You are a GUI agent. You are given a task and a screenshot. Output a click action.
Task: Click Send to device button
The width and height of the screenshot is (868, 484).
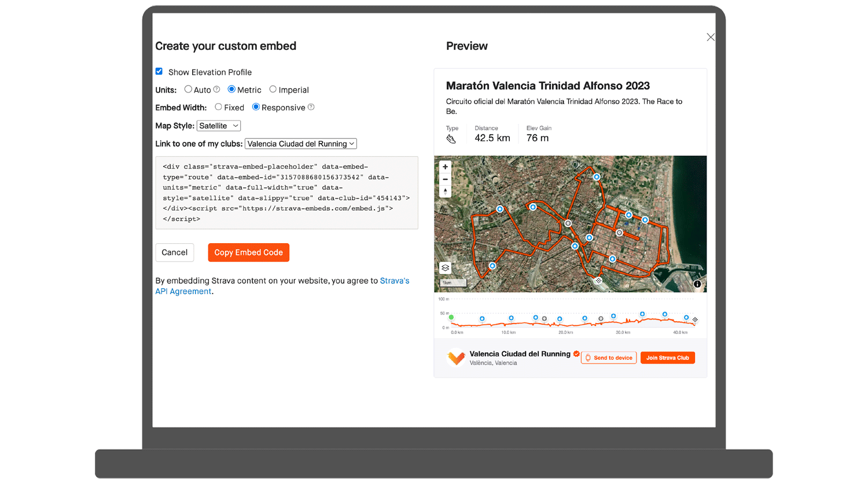(x=609, y=358)
